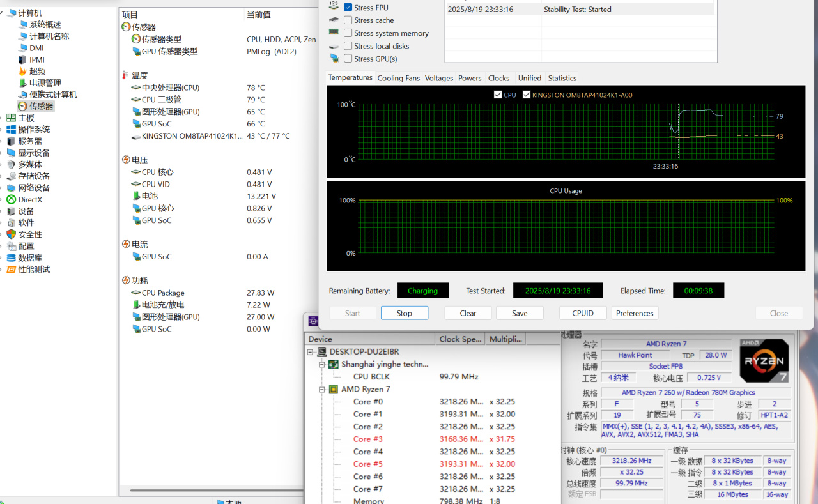Toggle the CPU checkbox above temperature graph
The image size is (818, 504).
click(x=498, y=95)
